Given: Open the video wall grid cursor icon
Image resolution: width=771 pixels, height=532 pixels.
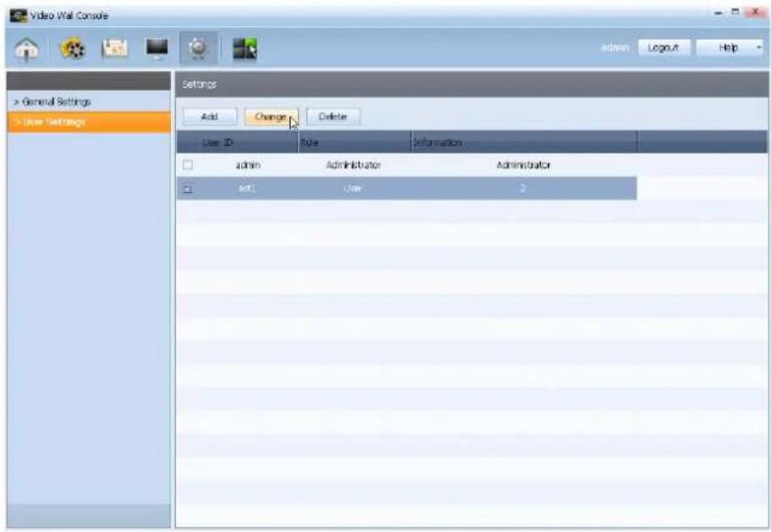Looking at the screenshot, I should (x=245, y=49).
